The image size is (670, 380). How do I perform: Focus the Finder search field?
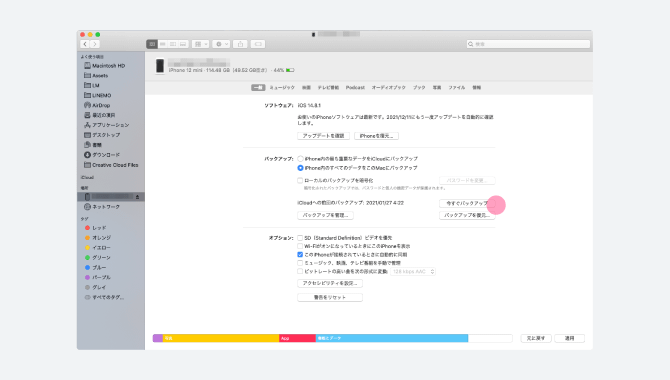[528, 44]
